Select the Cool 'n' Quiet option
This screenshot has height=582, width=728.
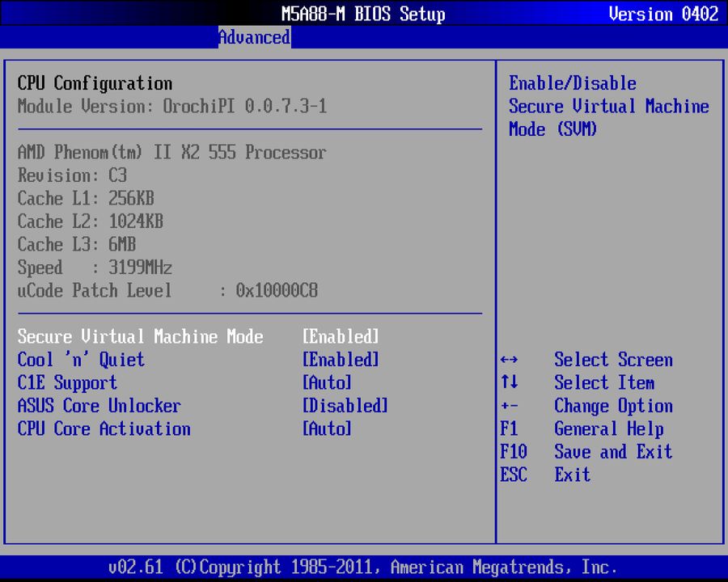click(81, 360)
